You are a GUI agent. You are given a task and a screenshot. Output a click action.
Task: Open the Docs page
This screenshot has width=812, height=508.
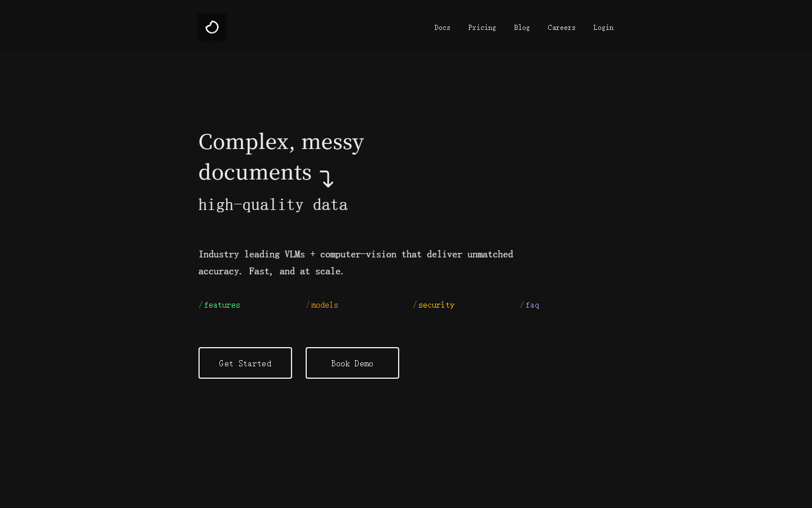coord(442,28)
